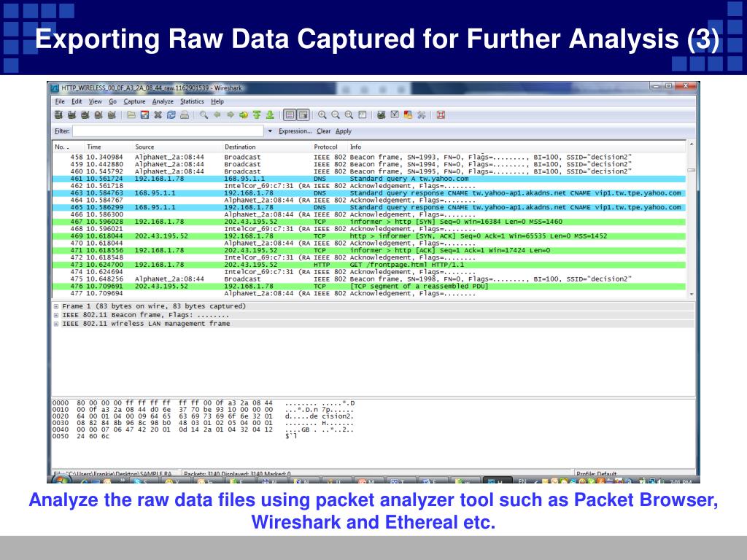Sort packets by the Time column
The image size is (747, 560).
coord(107,147)
